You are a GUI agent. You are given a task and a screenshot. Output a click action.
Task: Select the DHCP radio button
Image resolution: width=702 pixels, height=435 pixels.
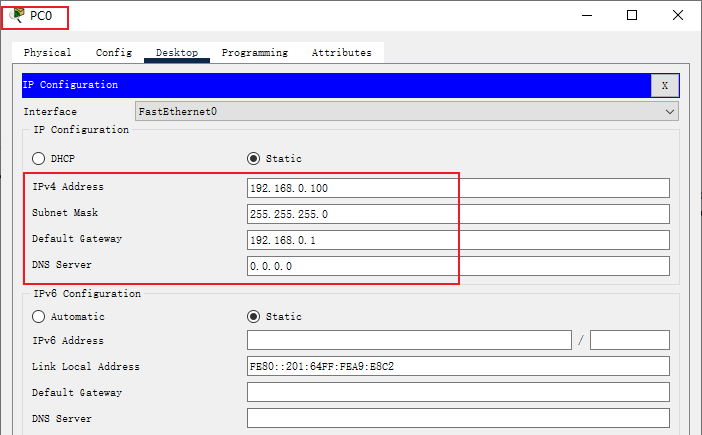coord(39,158)
